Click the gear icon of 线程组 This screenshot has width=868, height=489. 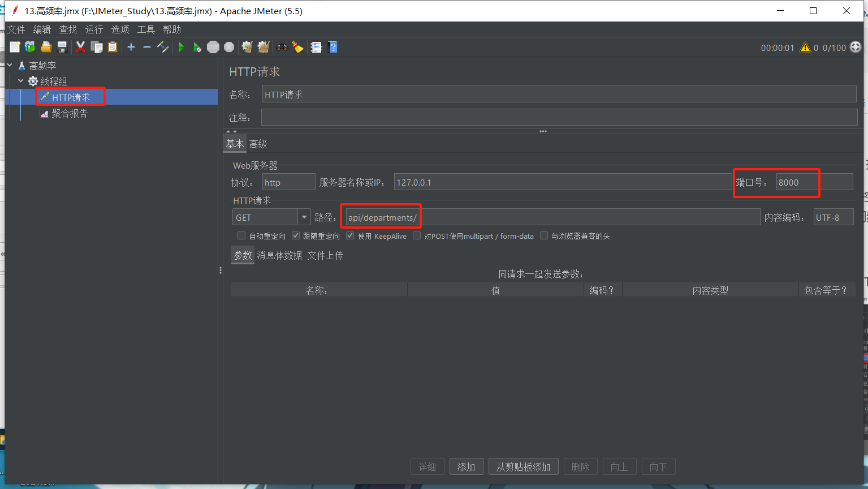33,81
